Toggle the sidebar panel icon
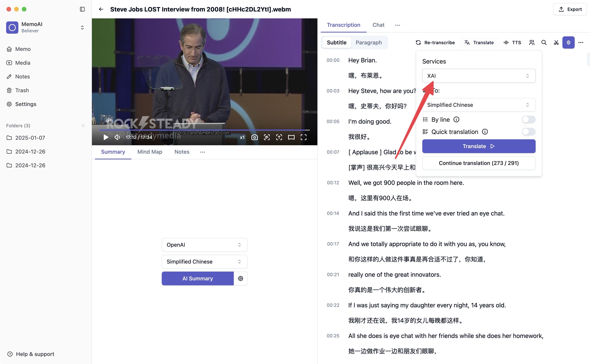This screenshot has height=364, width=590. 82,9
